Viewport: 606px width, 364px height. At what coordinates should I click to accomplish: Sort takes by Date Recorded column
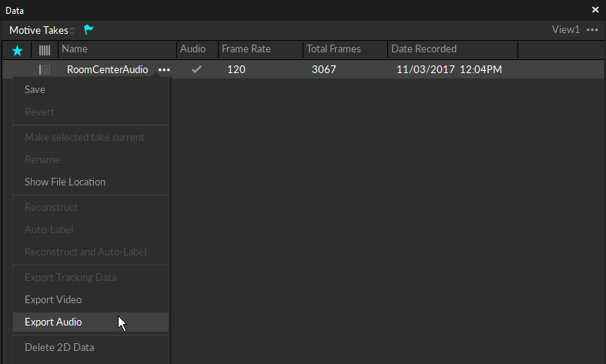424,49
